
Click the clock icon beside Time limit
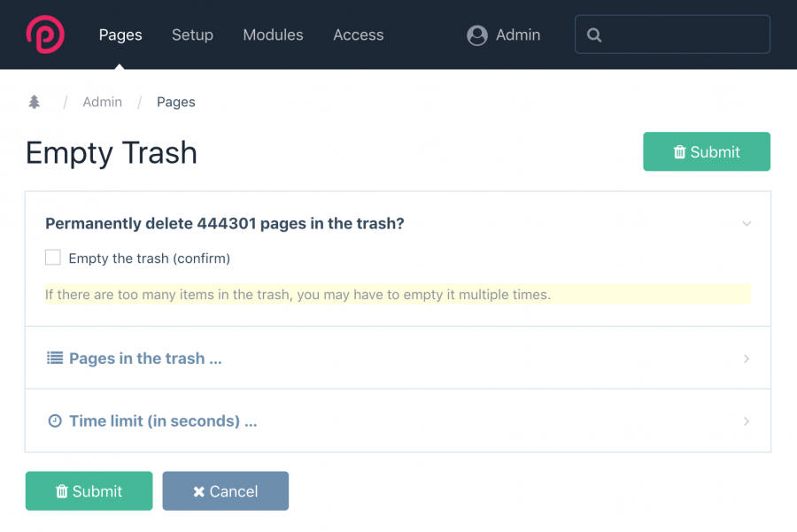(55, 420)
